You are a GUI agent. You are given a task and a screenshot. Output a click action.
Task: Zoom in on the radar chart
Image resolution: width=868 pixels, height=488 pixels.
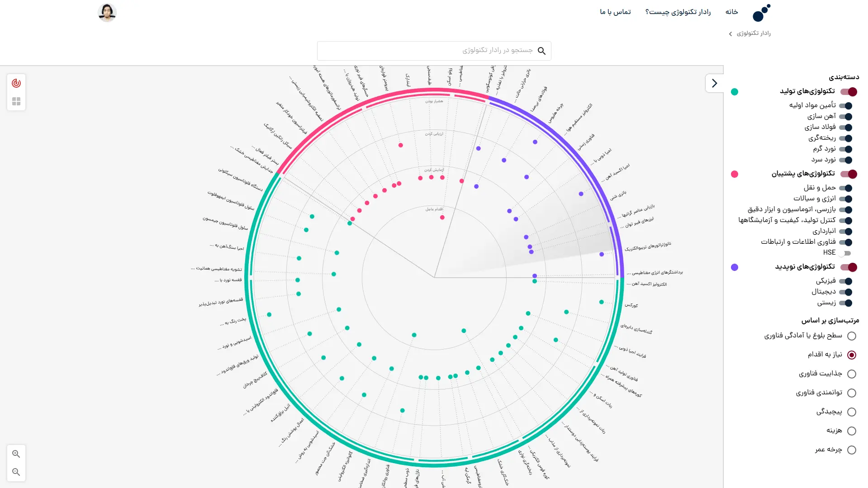[x=16, y=454]
